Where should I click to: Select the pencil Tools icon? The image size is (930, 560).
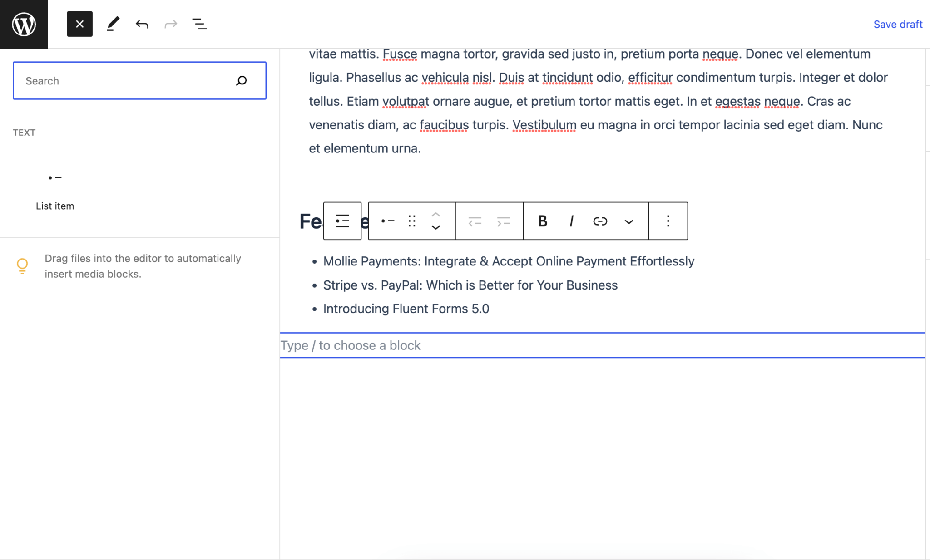113,24
